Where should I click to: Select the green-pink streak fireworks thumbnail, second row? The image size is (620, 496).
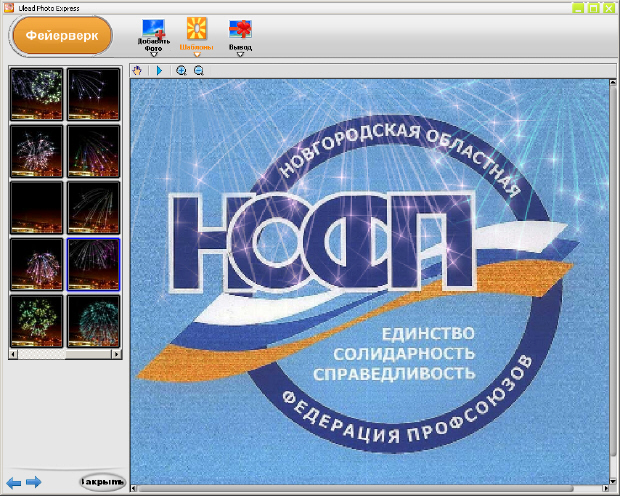(x=93, y=151)
